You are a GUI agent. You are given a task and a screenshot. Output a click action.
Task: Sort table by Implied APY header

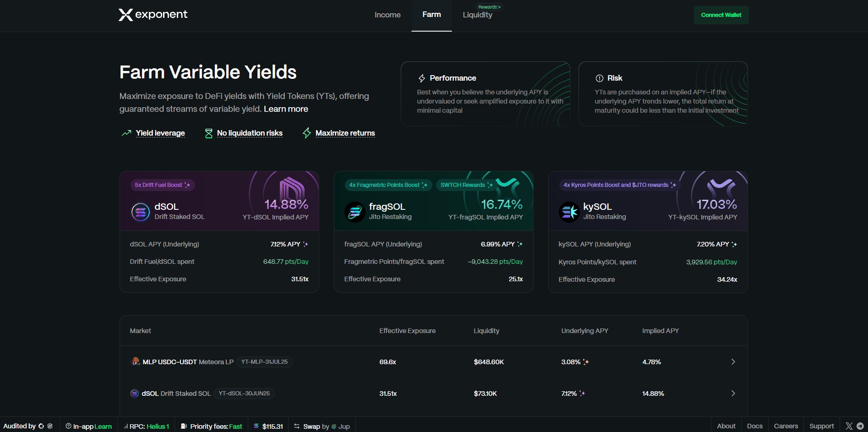pos(660,331)
